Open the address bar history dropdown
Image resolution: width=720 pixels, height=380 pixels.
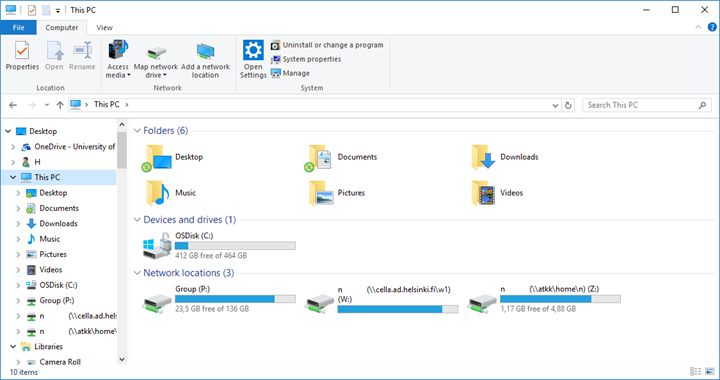pos(555,105)
